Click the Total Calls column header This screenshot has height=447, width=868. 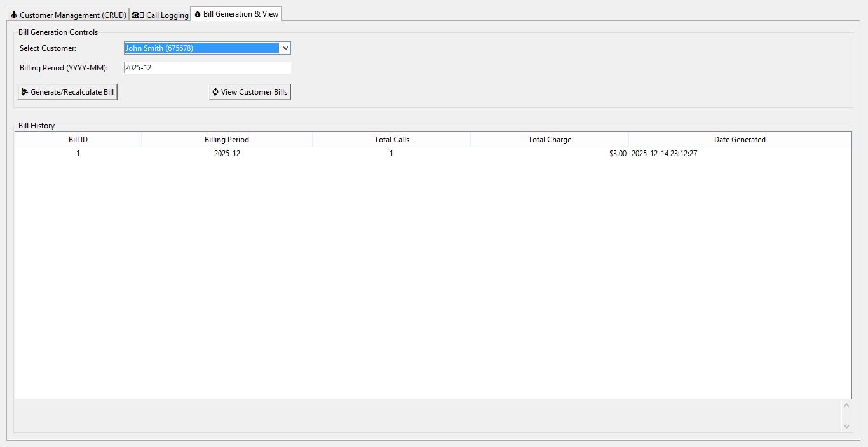click(x=391, y=140)
